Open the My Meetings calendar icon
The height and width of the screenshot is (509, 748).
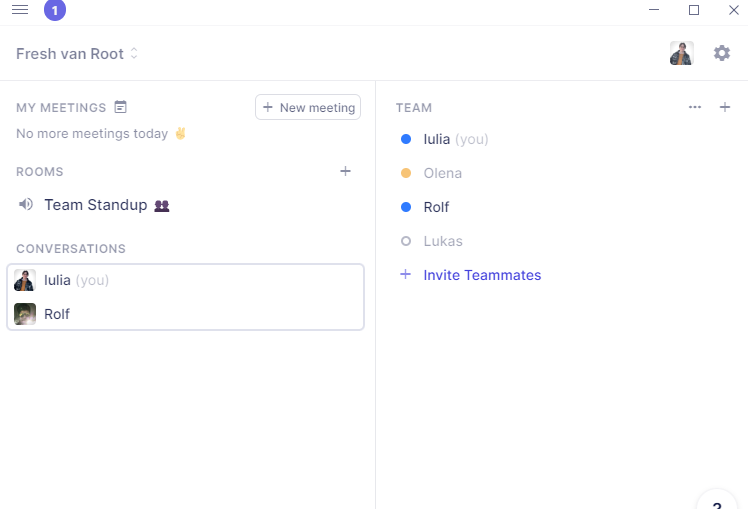point(121,107)
